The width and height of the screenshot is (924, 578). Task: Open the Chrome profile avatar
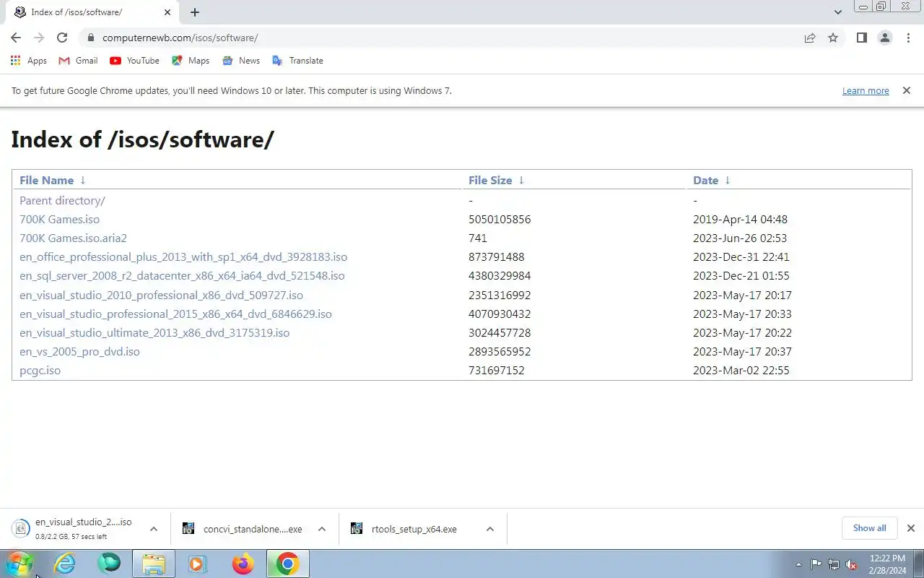884,38
